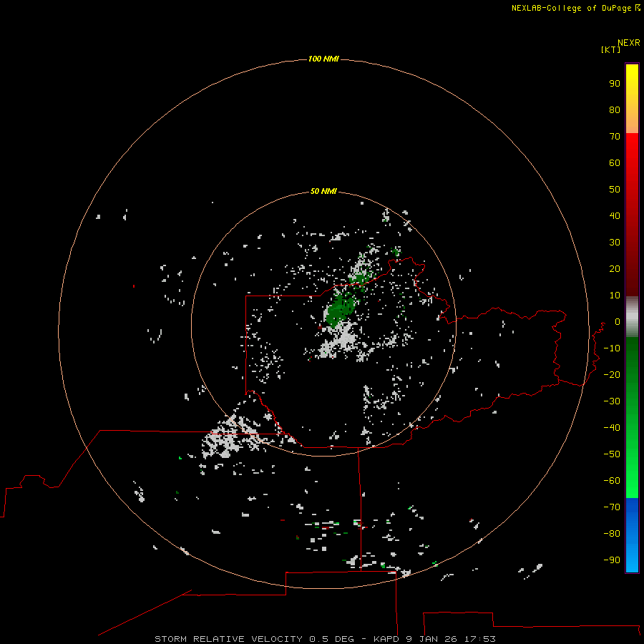
Task: Click the KAPD station ID in caption
Action: [x=387, y=639]
